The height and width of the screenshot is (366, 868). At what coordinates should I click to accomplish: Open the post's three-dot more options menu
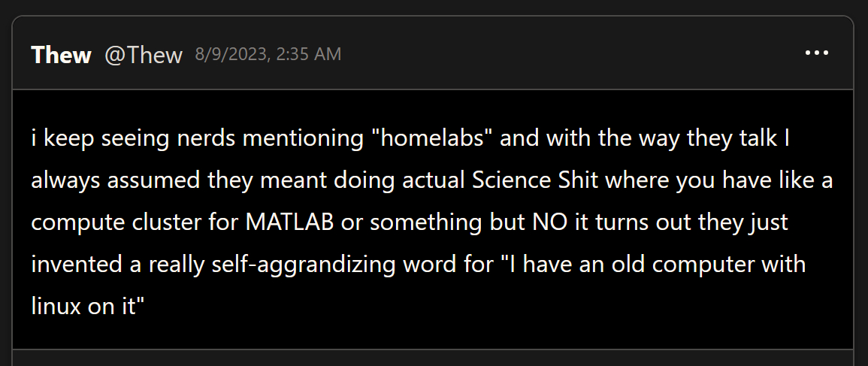816,53
